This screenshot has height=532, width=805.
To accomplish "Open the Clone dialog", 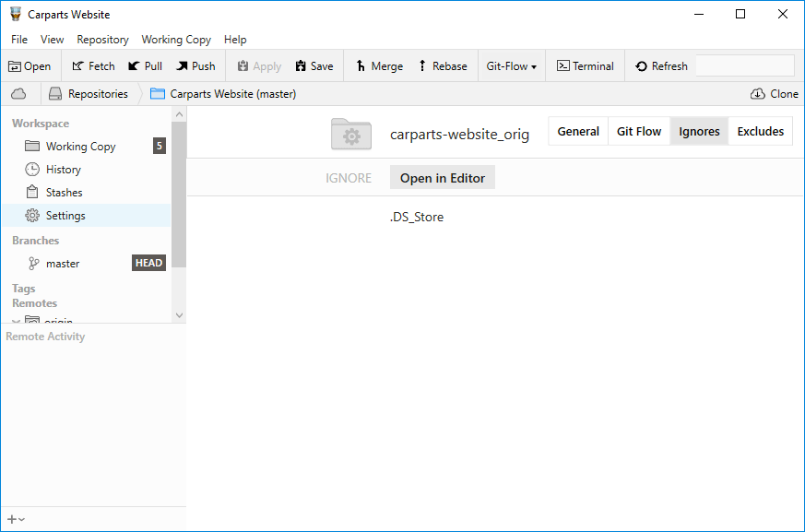I will pyautogui.click(x=775, y=93).
